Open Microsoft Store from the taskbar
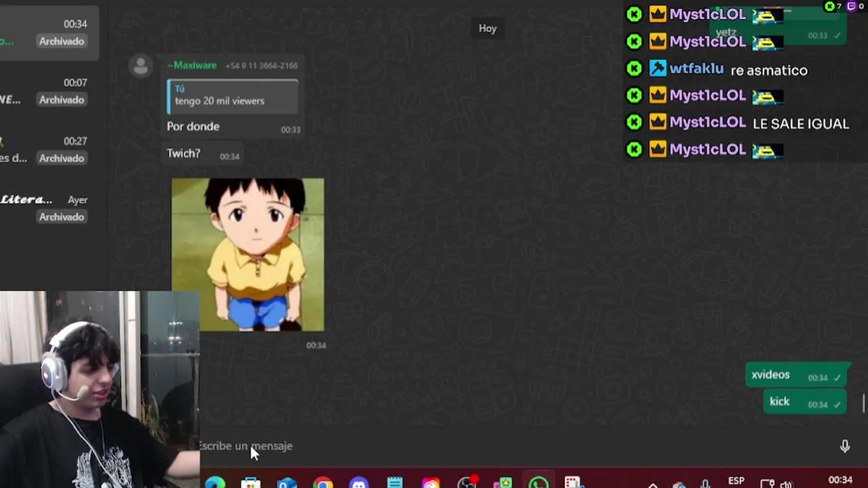 251,483
